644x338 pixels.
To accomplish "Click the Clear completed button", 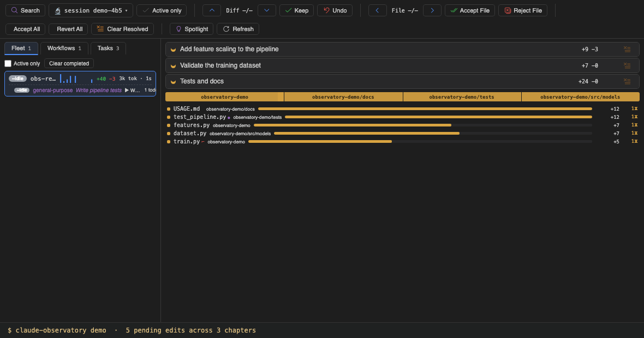I will pos(69,64).
